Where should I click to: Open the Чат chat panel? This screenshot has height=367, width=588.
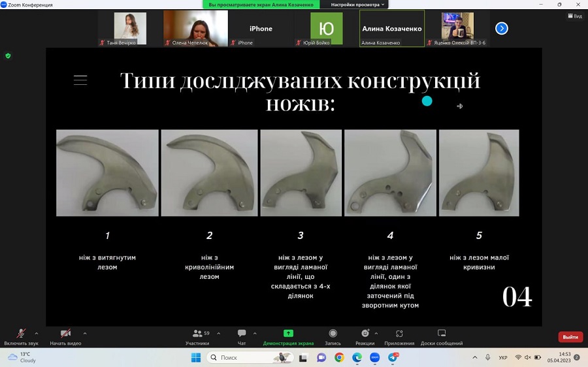[x=242, y=336]
